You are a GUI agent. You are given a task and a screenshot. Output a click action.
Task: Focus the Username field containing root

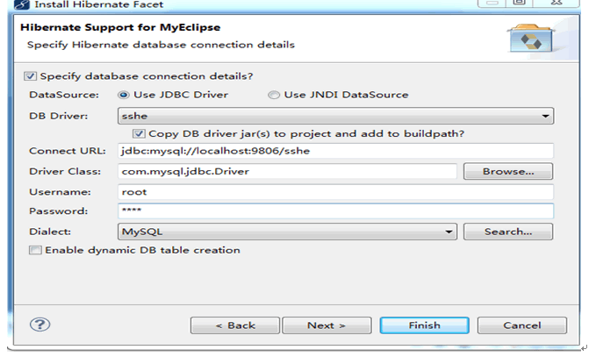coord(335,192)
